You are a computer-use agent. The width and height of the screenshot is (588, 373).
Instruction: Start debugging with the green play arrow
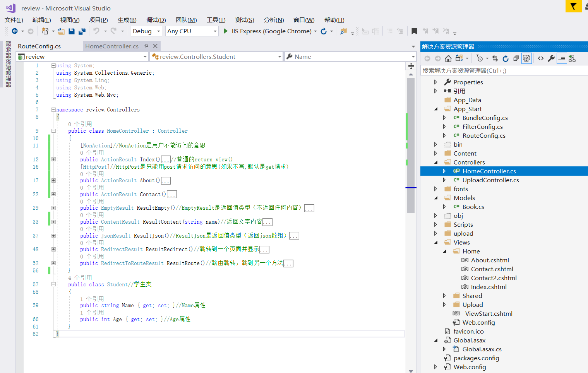pos(226,31)
